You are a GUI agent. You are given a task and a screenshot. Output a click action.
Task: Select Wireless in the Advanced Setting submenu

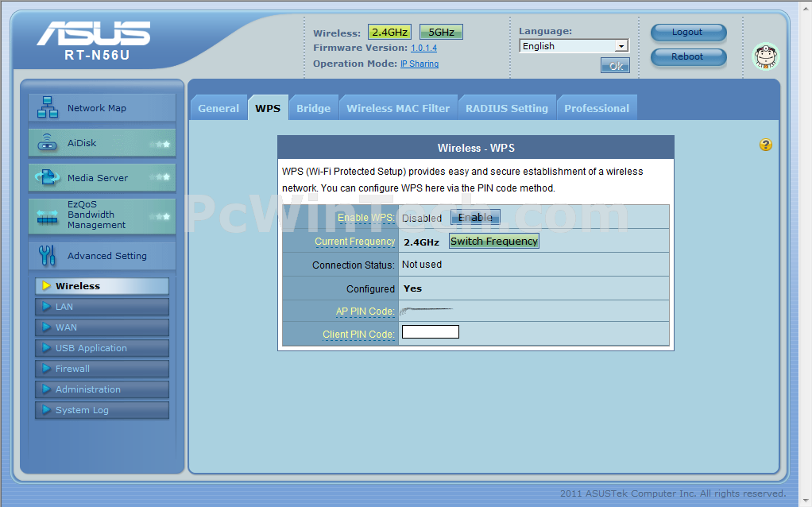[x=102, y=286]
